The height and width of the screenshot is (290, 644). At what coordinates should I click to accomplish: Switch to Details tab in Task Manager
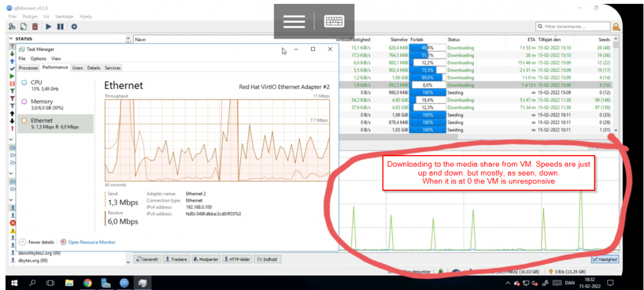tap(93, 68)
